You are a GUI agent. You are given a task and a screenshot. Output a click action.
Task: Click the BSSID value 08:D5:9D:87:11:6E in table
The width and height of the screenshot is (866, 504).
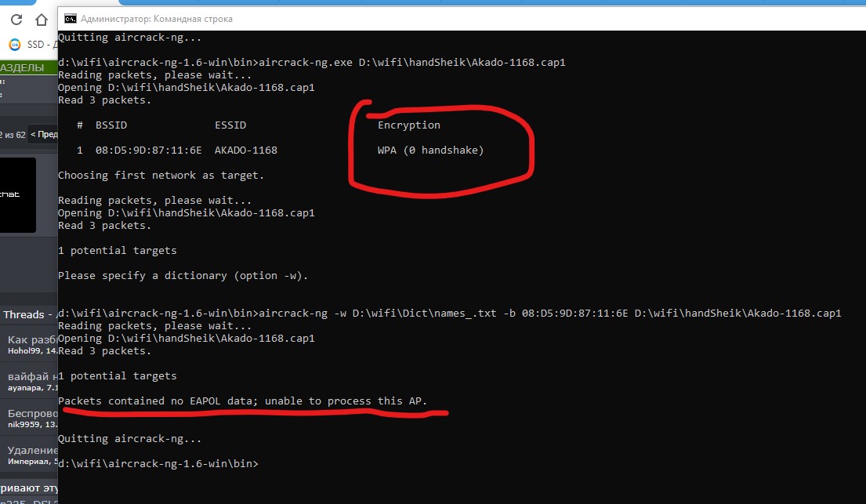pyautogui.click(x=149, y=150)
